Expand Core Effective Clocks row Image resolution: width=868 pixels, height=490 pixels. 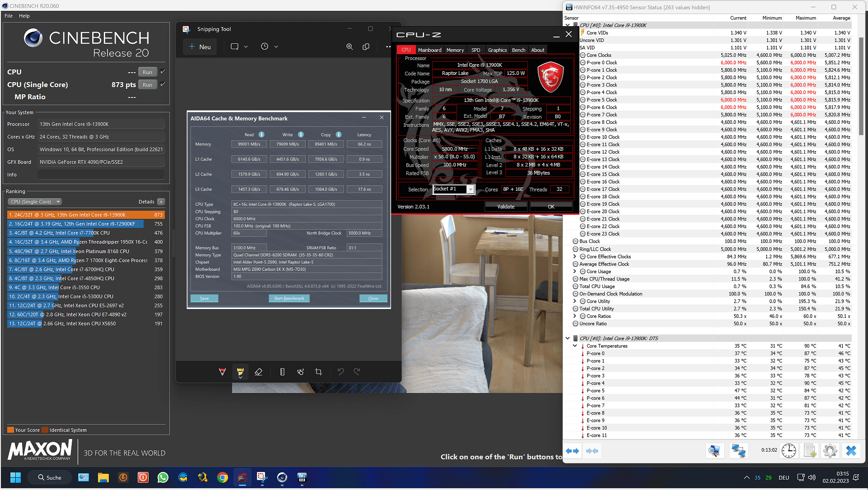[574, 256]
